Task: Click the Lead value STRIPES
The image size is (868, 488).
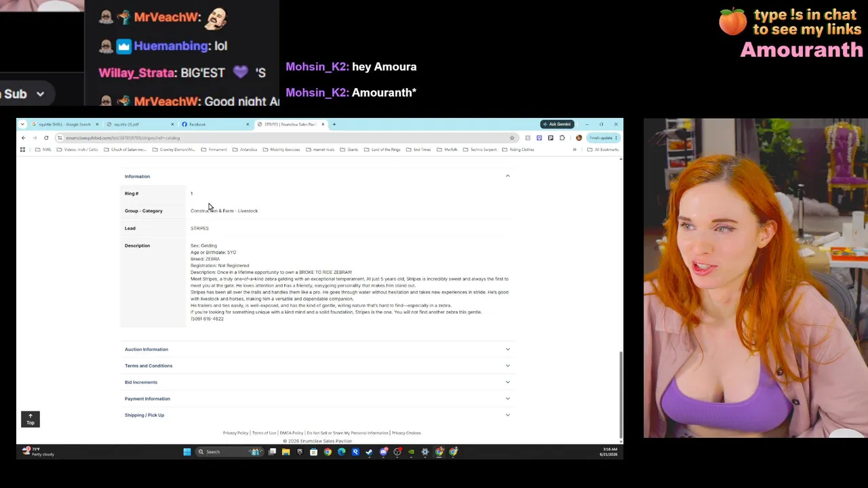Action: (199, 228)
